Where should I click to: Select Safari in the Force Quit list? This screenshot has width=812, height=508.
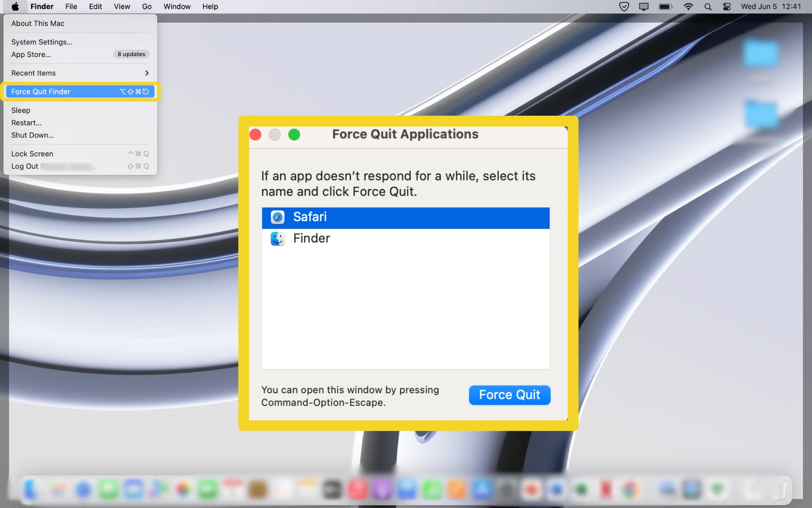[x=406, y=218]
